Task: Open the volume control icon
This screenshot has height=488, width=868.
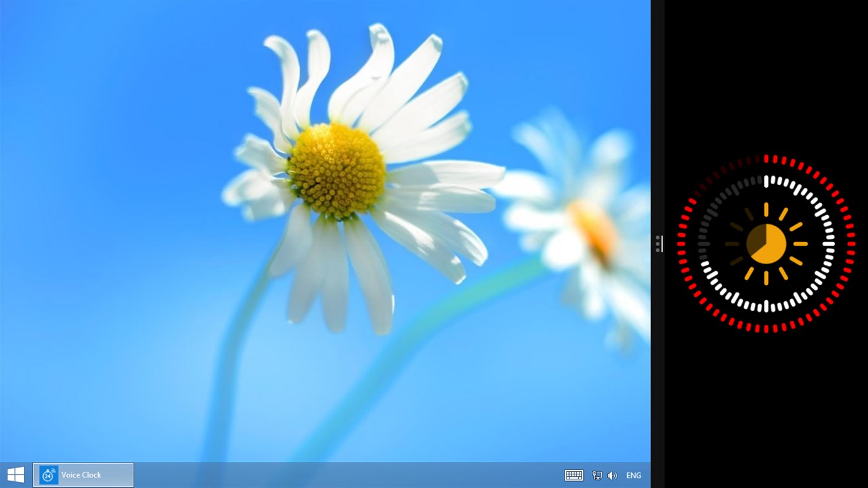Action: (x=612, y=474)
